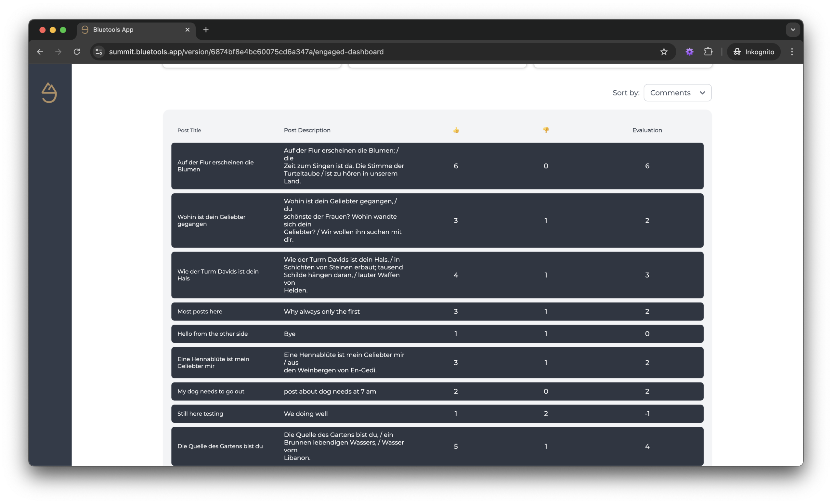
Task: Click the URL address field
Action: (x=371, y=52)
